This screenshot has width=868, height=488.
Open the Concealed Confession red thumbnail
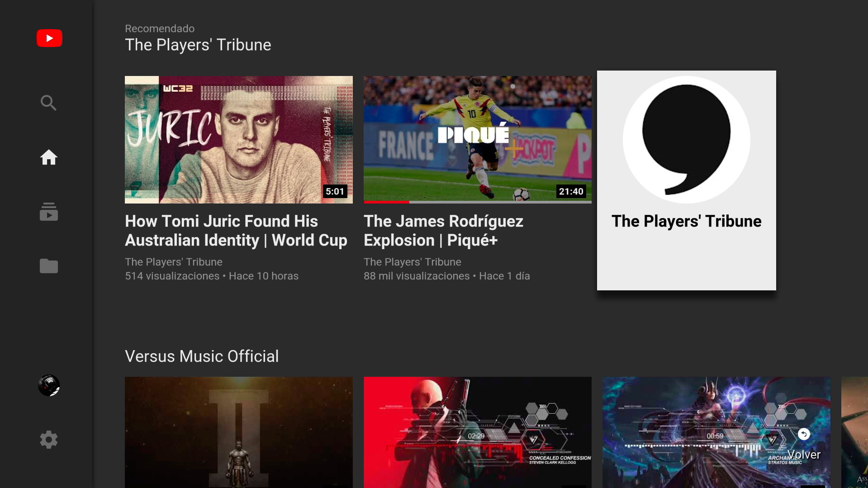pos(478,432)
